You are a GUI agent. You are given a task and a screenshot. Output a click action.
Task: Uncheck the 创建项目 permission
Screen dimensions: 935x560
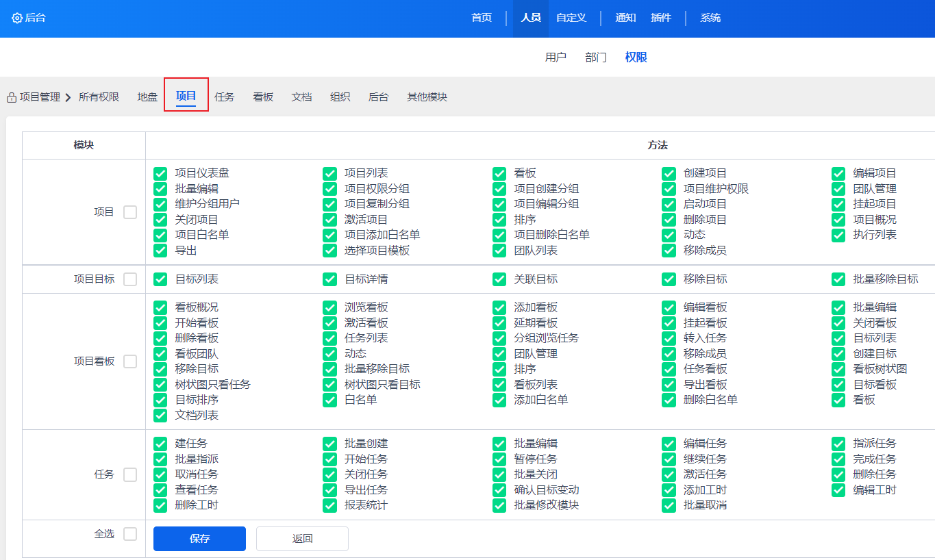tap(669, 173)
